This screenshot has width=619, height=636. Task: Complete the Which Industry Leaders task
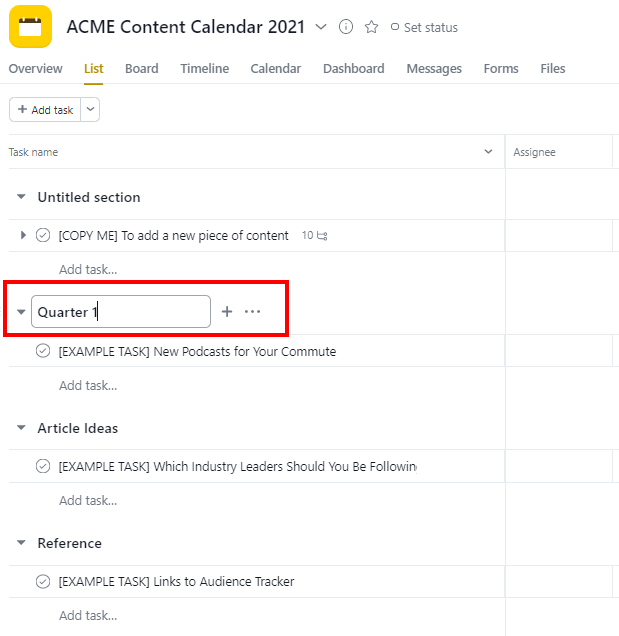[x=43, y=466]
